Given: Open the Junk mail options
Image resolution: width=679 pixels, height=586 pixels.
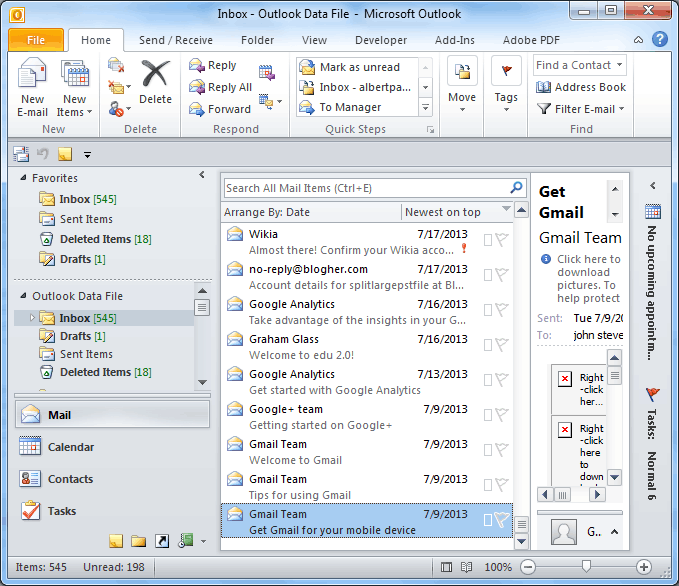Looking at the screenshot, I should (x=118, y=109).
